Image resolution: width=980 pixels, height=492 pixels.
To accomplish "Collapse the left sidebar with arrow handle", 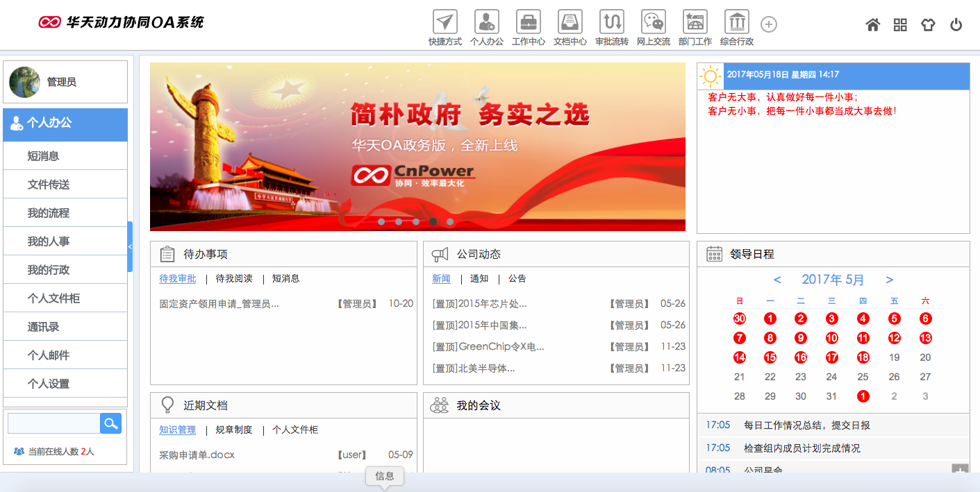I will 130,246.
